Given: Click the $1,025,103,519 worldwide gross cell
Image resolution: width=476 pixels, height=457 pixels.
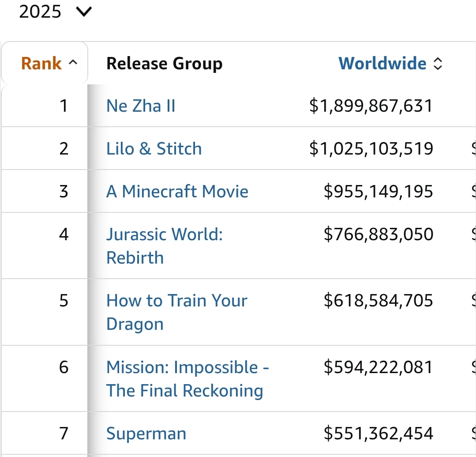Looking at the screenshot, I should (x=371, y=148).
